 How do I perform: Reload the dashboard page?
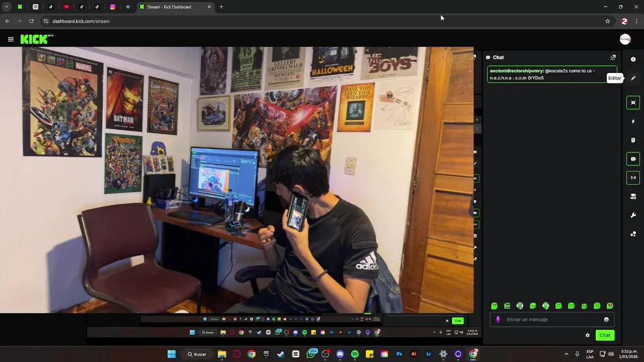[x=31, y=21]
